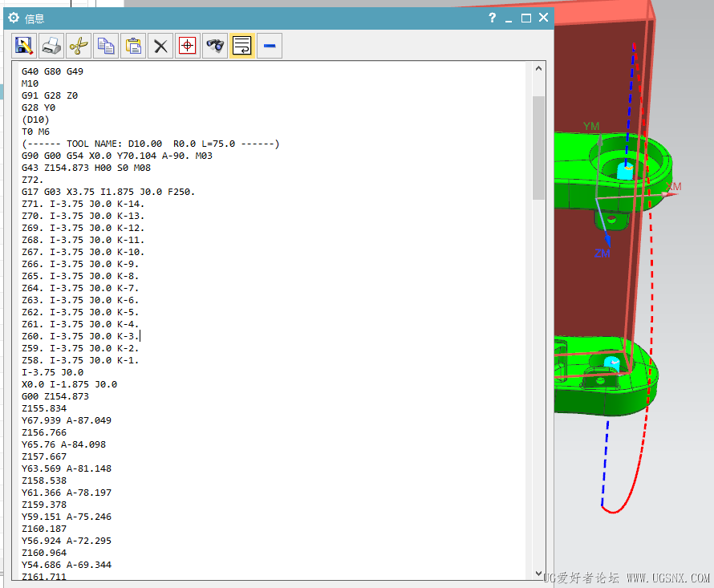
Task: Place cursor at TOOL NAME D10.00 line
Action: [x=150, y=144]
